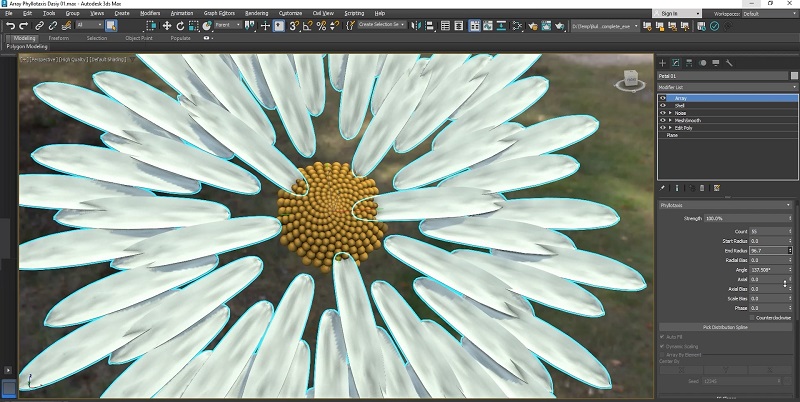Toggle visibility of the Noise modifier
Viewport: 800px width, 402px height.
coord(662,113)
